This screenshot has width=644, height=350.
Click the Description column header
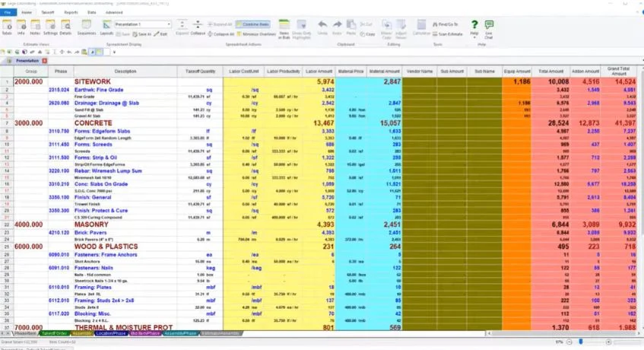(x=125, y=72)
